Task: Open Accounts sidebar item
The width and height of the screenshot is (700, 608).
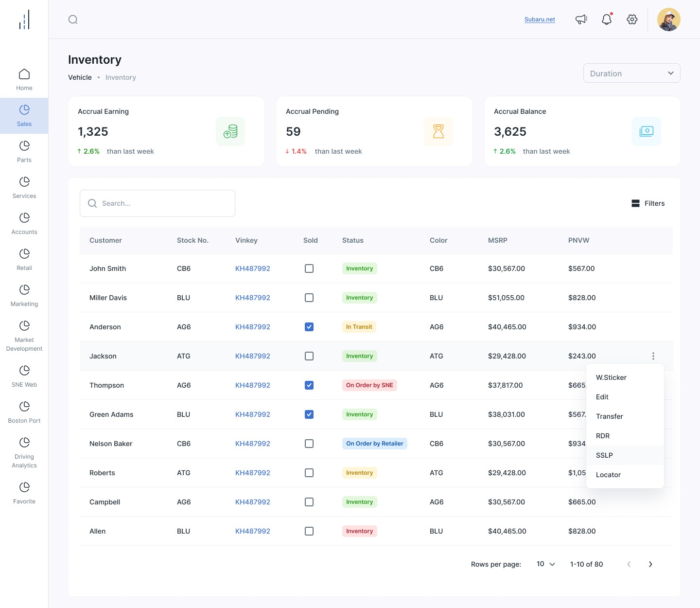Action: [x=24, y=224]
